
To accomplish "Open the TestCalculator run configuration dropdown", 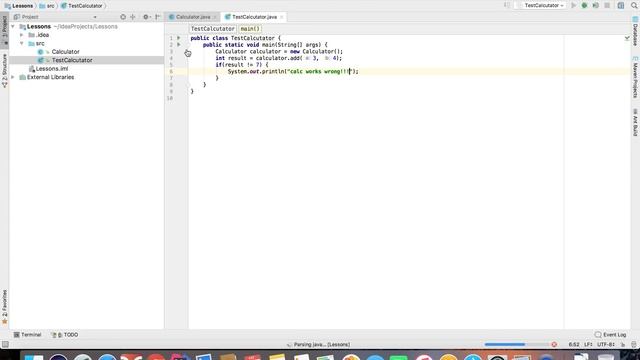I will click(541, 6).
